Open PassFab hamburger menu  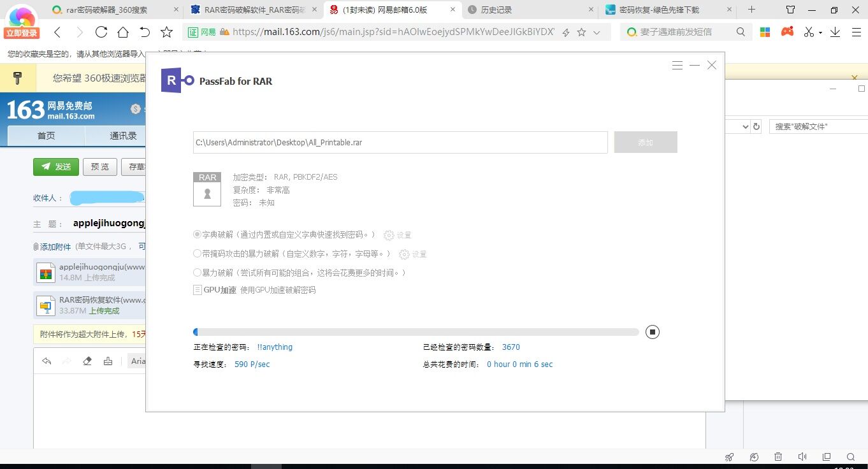pyautogui.click(x=677, y=66)
